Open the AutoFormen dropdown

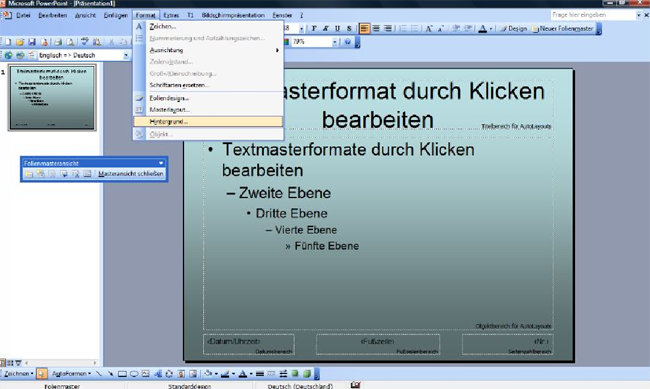point(71,374)
